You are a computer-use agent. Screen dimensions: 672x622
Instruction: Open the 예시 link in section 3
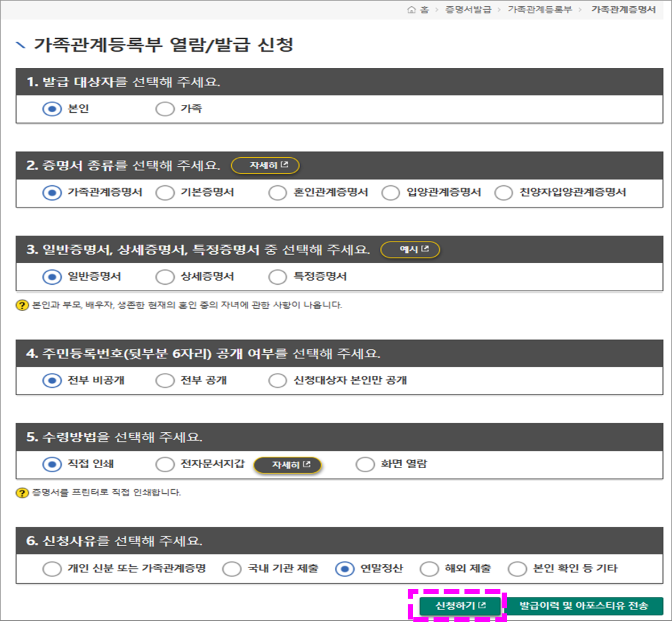click(411, 249)
